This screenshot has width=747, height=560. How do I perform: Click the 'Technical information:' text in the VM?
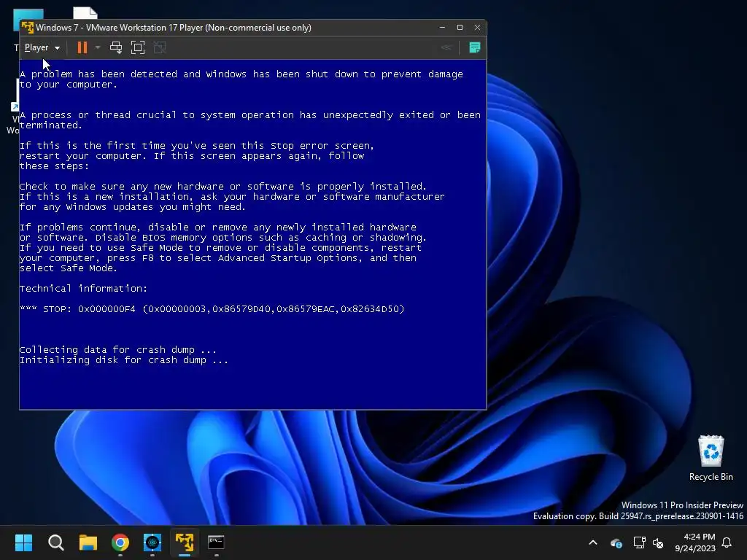coord(83,289)
